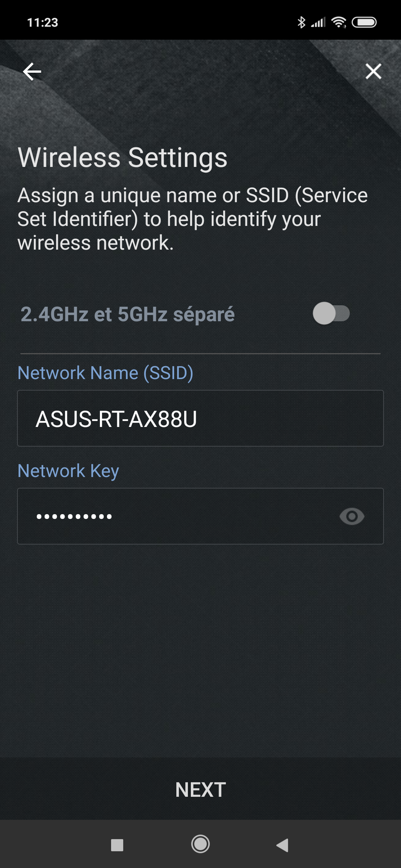Close the Wireless Settings setup screen
The height and width of the screenshot is (868, 401).
tap(373, 71)
